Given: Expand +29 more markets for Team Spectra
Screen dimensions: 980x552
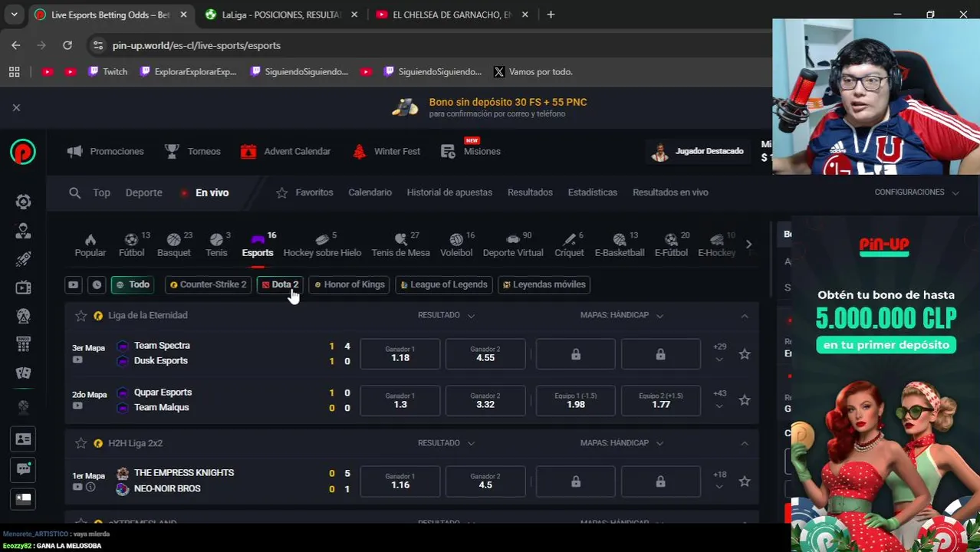Looking at the screenshot, I should 719,353.
